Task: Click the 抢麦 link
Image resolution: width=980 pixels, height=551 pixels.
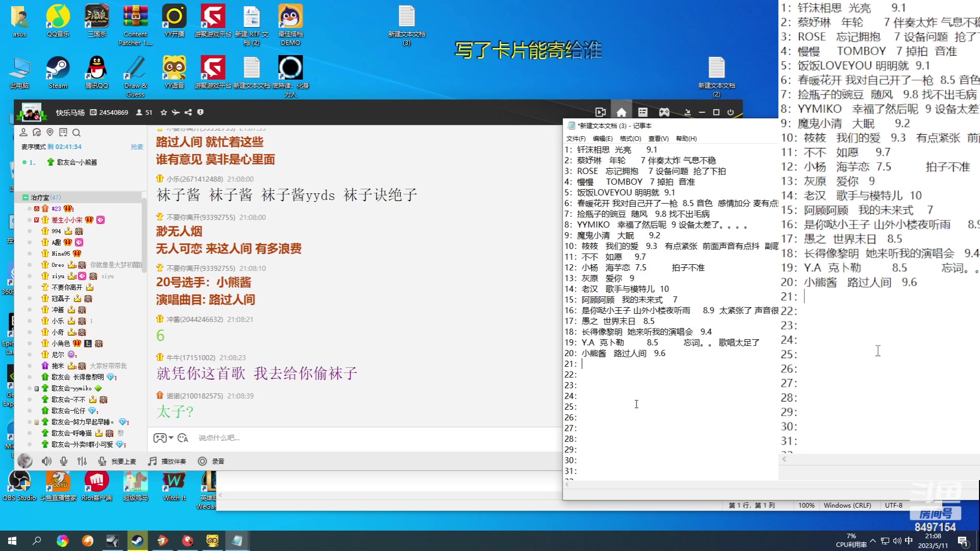Action: (x=137, y=147)
